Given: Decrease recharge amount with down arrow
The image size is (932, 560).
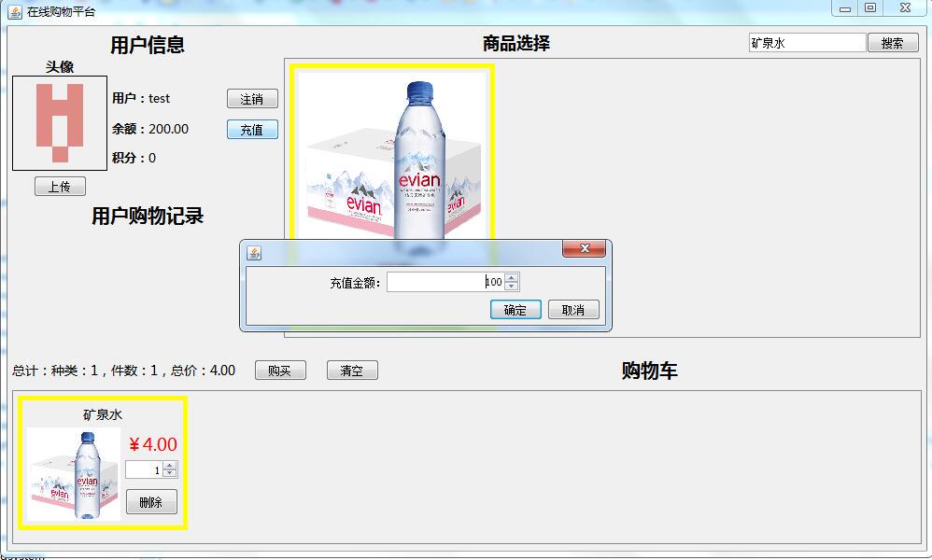Looking at the screenshot, I should coord(512,286).
